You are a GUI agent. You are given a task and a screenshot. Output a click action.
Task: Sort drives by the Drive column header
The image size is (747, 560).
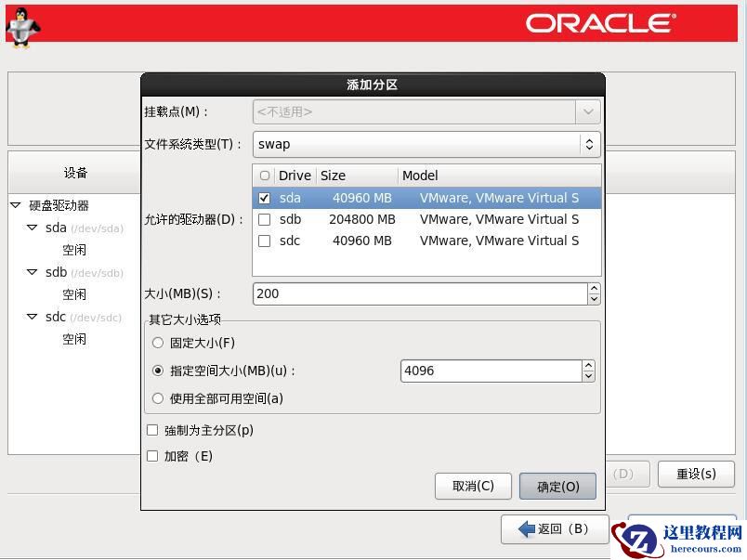295,176
